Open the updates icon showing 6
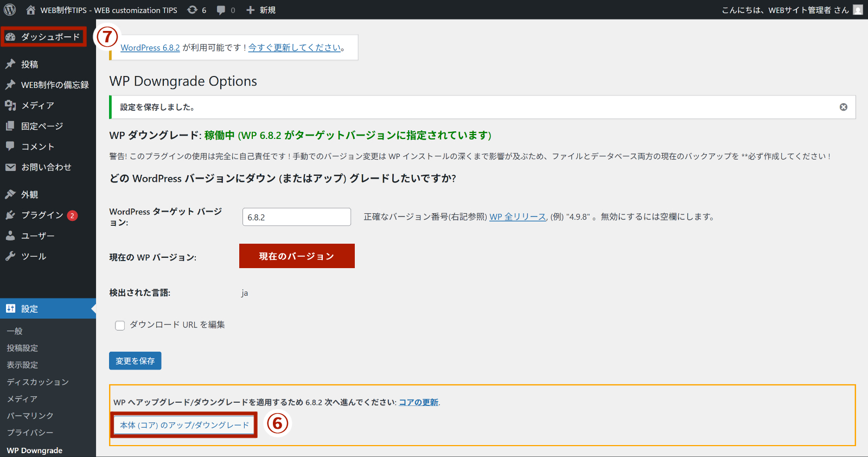 point(193,10)
